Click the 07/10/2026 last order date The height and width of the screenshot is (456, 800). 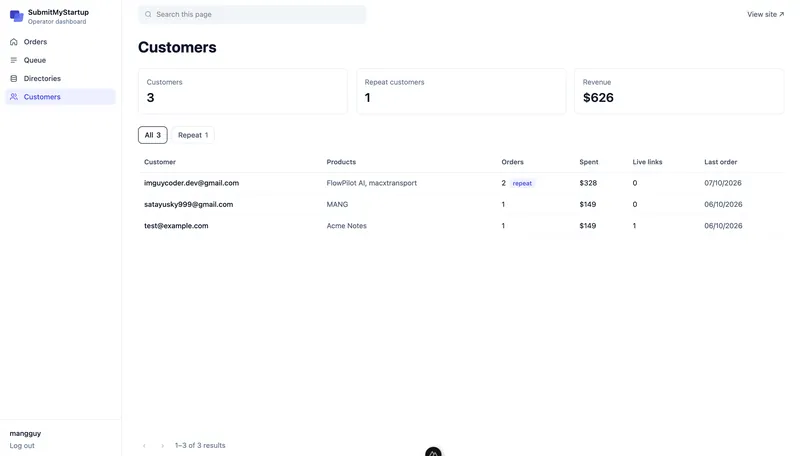click(723, 183)
